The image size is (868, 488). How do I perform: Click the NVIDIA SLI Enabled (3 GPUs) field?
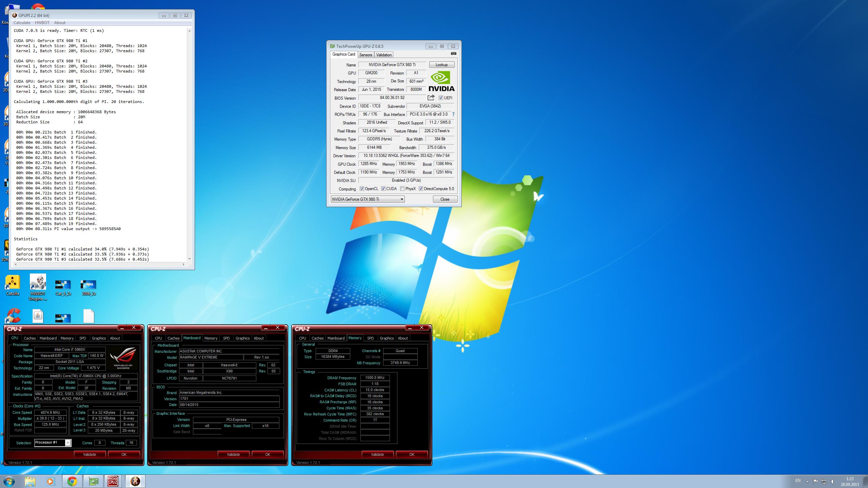[406, 180]
